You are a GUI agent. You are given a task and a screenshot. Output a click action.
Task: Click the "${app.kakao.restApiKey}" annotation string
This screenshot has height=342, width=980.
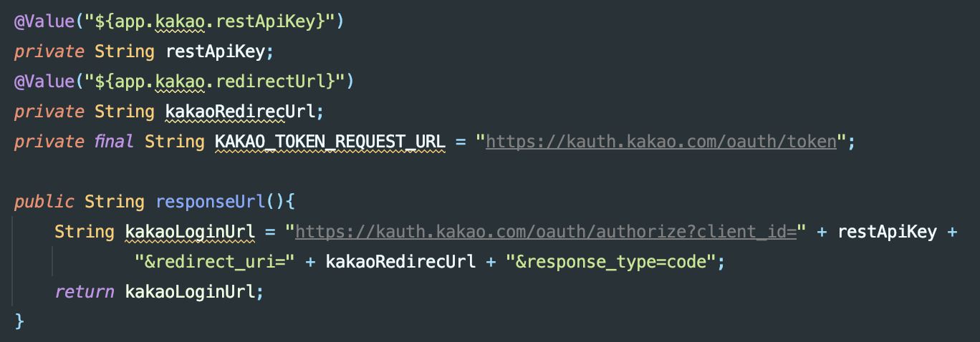tap(210, 22)
